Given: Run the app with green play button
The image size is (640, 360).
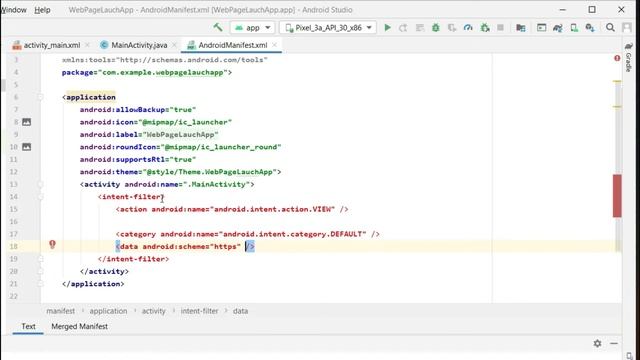Looking at the screenshot, I should point(387,28).
